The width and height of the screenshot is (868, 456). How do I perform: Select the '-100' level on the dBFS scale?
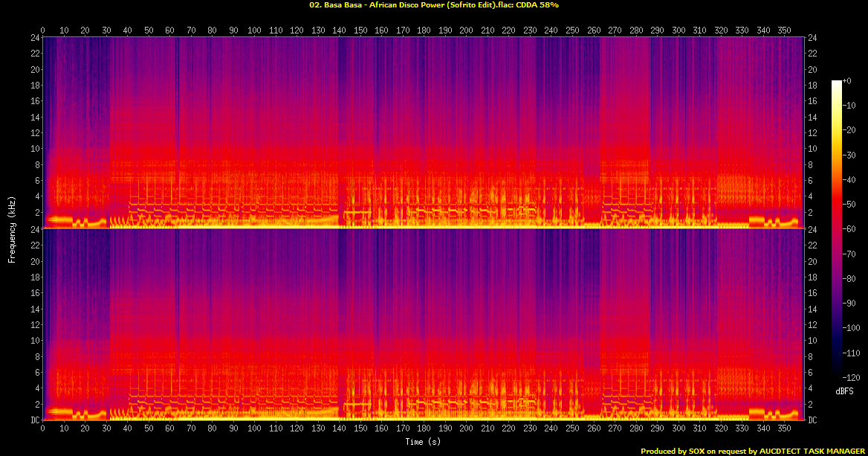852,328
